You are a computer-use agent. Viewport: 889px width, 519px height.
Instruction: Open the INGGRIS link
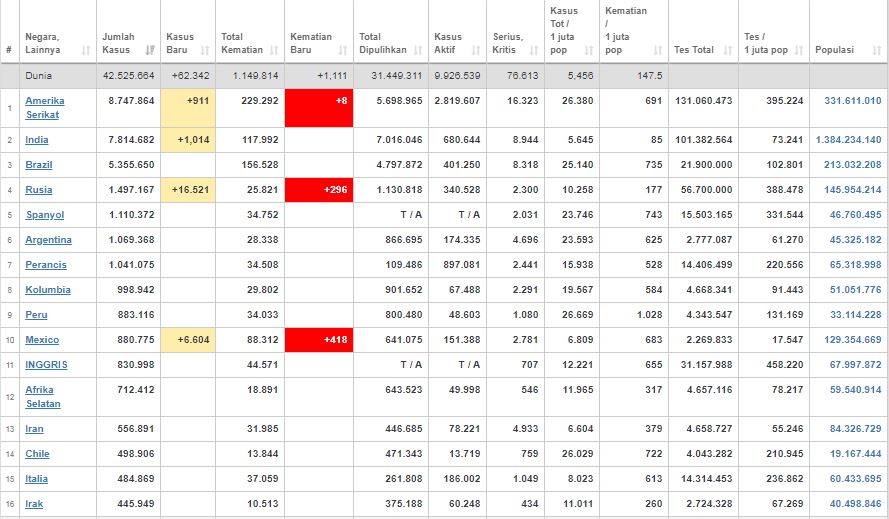pyautogui.click(x=46, y=365)
